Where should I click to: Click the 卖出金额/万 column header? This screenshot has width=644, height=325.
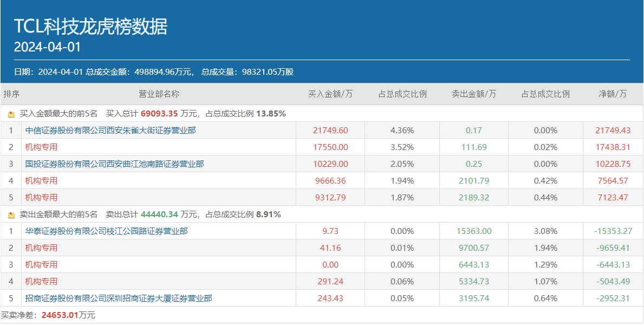(x=474, y=94)
